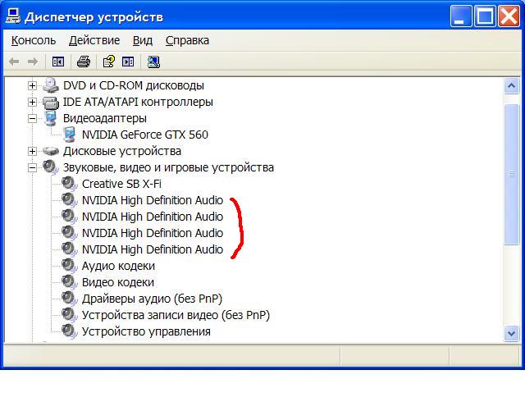The height and width of the screenshot is (420, 525).
Task: Click the Драйверы аудио speaker icon
Action: coord(70,299)
